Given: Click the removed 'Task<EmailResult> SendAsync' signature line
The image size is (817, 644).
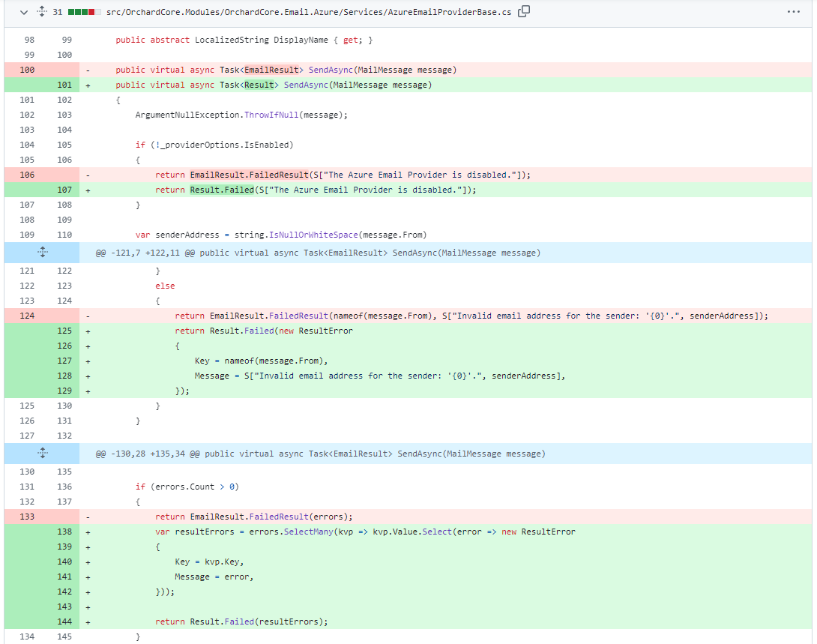Looking at the screenshot, I should pos(286,70).
